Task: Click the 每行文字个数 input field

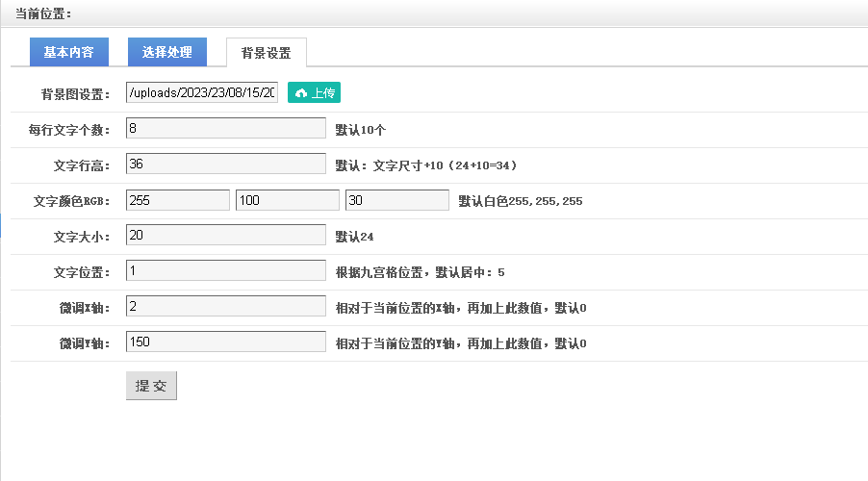Action: 226,128
